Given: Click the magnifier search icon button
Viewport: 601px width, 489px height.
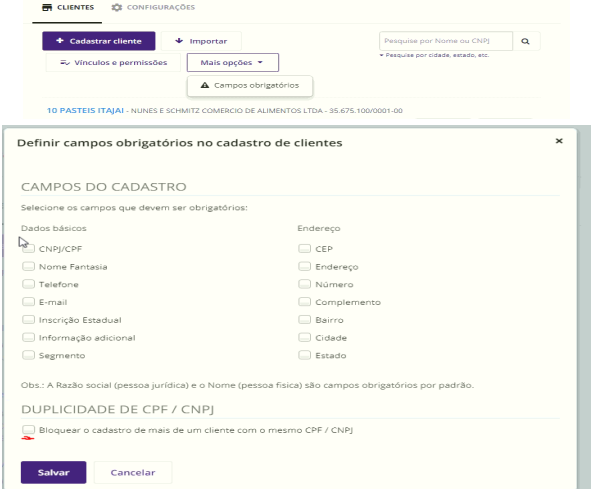Looking at the screenshot, I should pyautogui.click(x=525, y=41).
